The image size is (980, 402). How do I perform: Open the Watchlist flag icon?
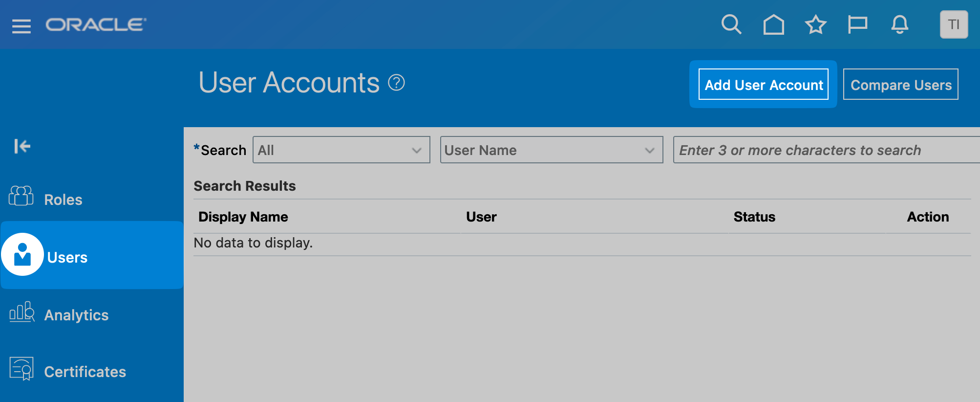(857, 24)
